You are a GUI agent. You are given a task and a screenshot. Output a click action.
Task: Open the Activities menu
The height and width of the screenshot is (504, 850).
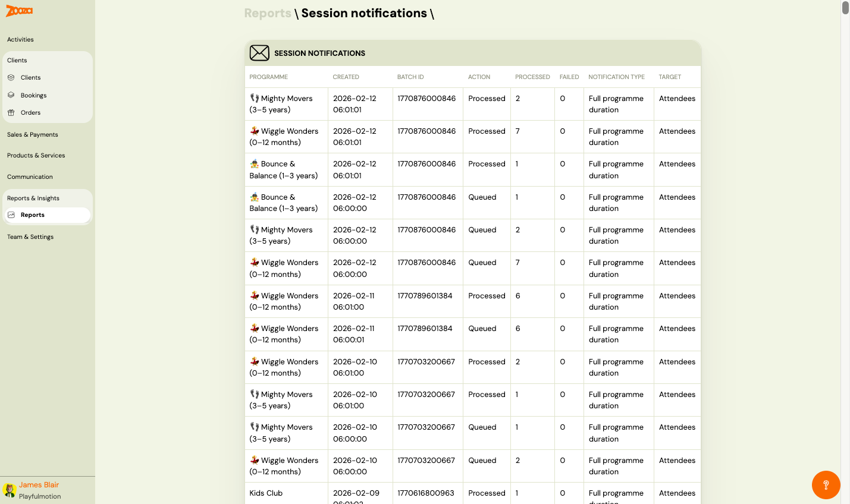tap(20, 39)
